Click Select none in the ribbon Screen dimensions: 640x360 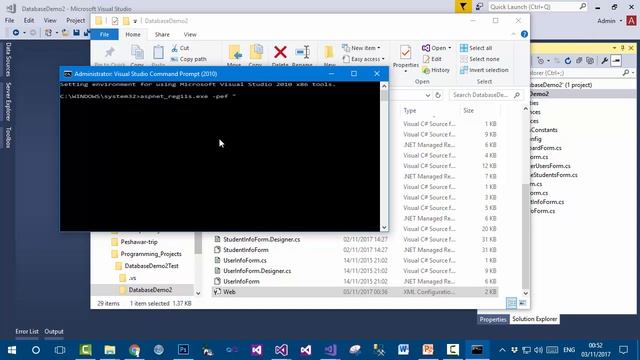click(479, 59)
